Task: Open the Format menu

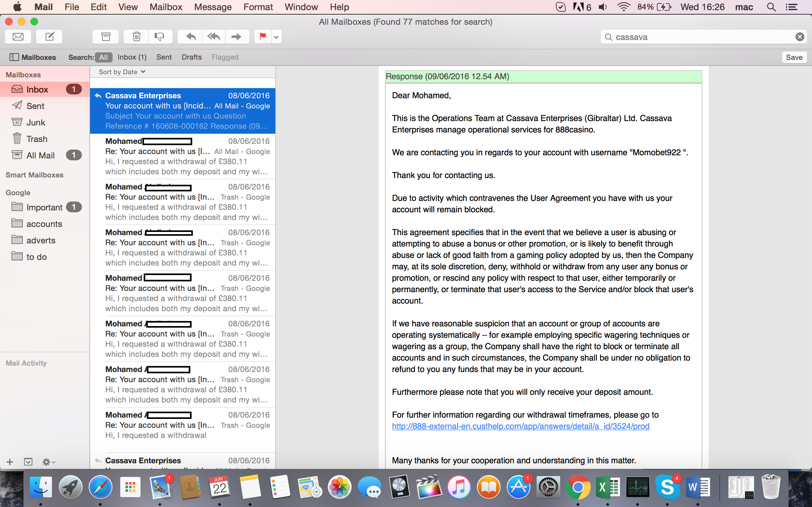Action: coord(258,7)
